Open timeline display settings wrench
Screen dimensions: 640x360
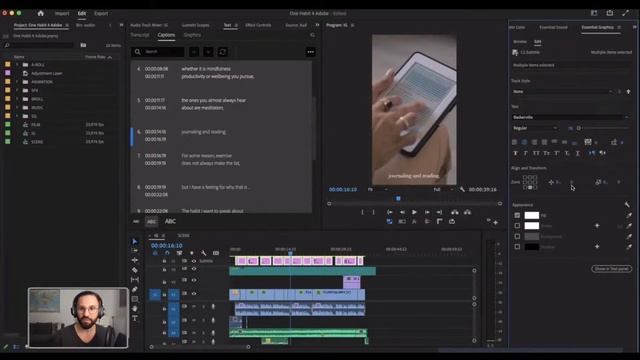pyautogui.click(x=204, y=253)
